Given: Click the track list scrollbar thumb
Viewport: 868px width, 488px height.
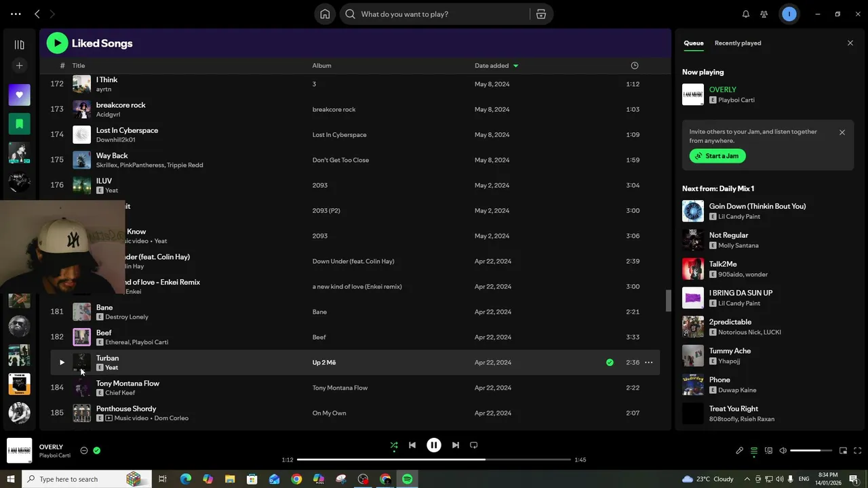Looking at the screenshot, I should [669, 301].
